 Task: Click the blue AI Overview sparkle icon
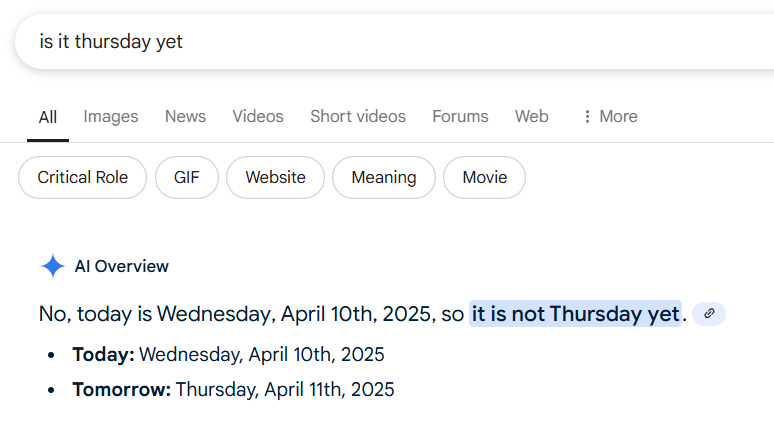coord(52,266)
